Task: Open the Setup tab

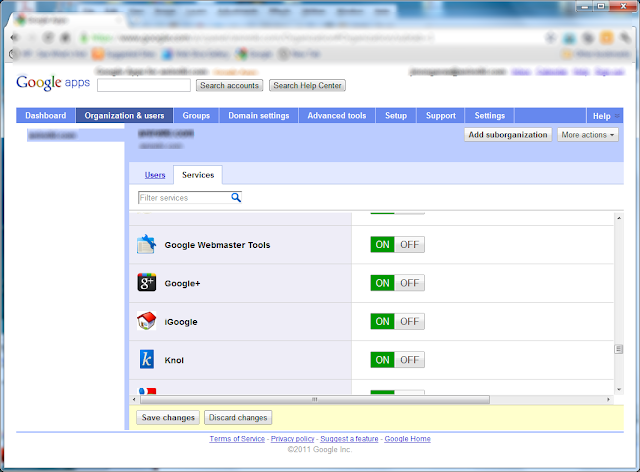Action: click(x=396, y=116)
